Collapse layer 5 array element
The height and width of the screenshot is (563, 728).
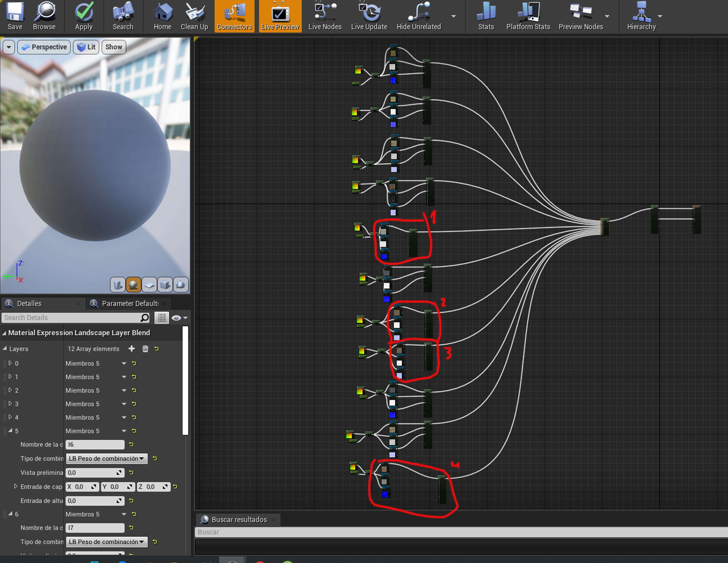point(10,431)
